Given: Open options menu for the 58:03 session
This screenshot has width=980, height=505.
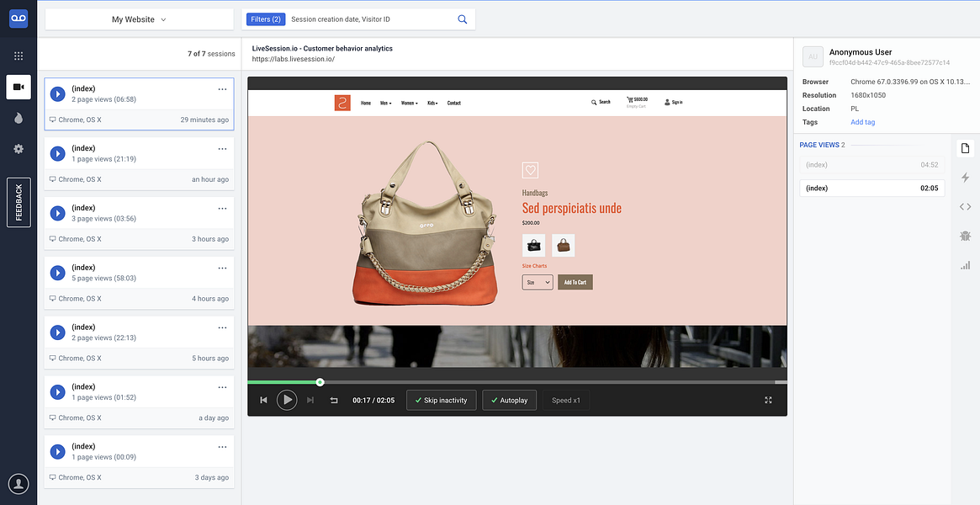Looking at the screenshot, I should [222, 268].
